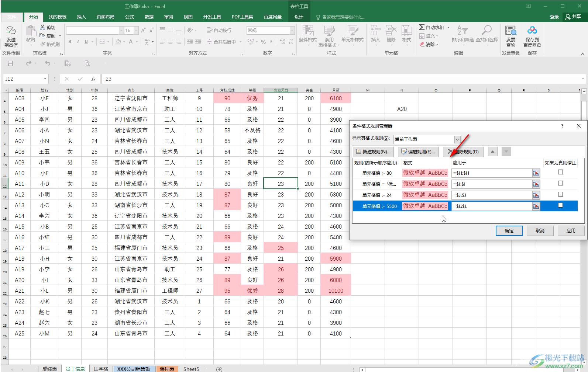
Task: Click Save to Baidu Netdisk icon
Action: (x=532, y=31)
